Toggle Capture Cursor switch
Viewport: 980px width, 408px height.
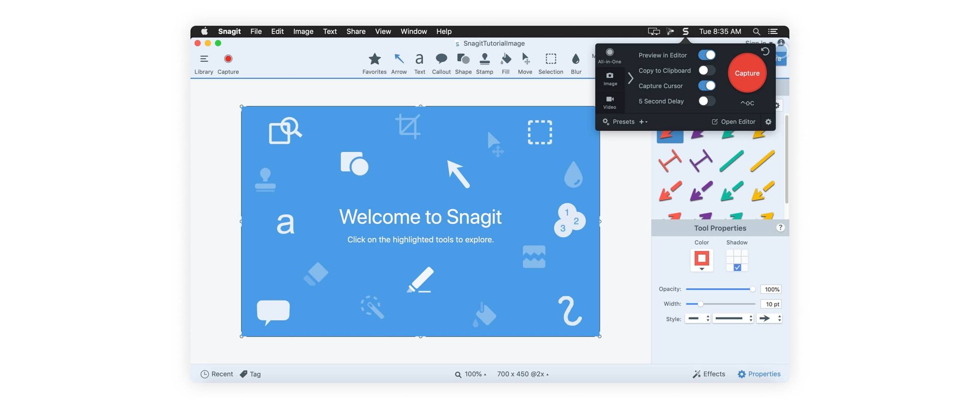[707, 86]
